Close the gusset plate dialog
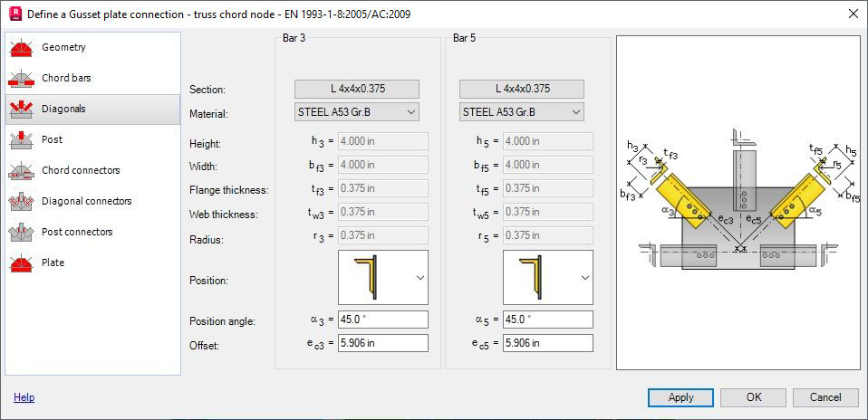The height and width of the screenshot is (420, 868). point(854,14)
